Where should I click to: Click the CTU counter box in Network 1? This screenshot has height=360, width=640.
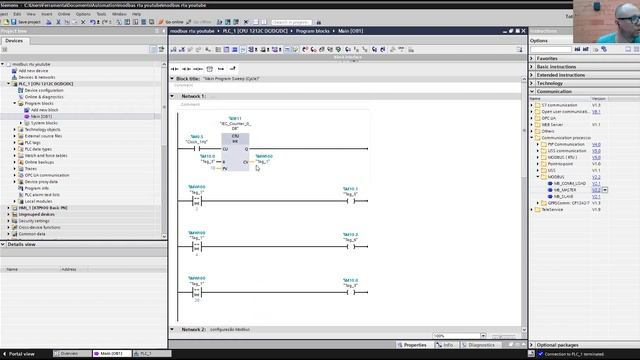pyautogui.click(x=235, y=152)
